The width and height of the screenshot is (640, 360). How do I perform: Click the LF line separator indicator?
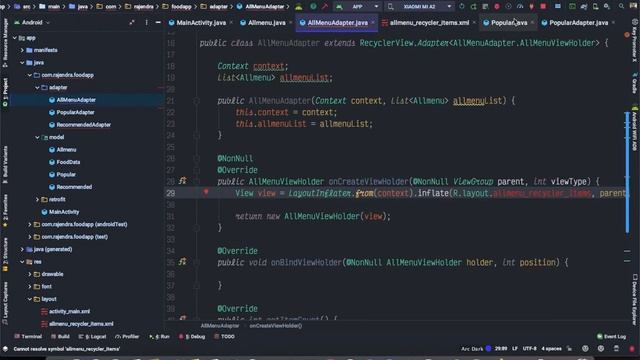(515, 349)
